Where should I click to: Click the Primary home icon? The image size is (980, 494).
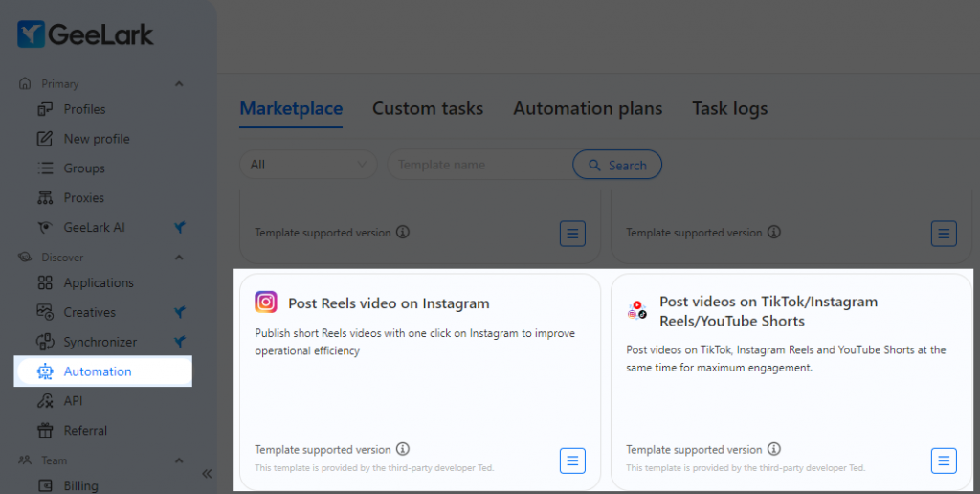tap(25, 84)
